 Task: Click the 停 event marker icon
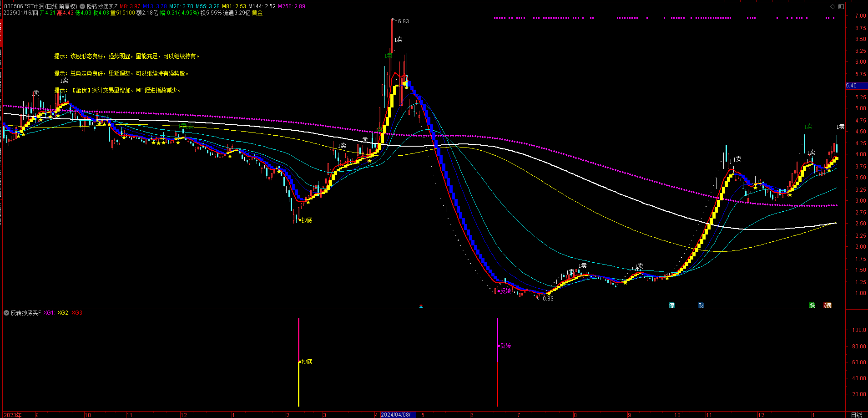point(672,306)
